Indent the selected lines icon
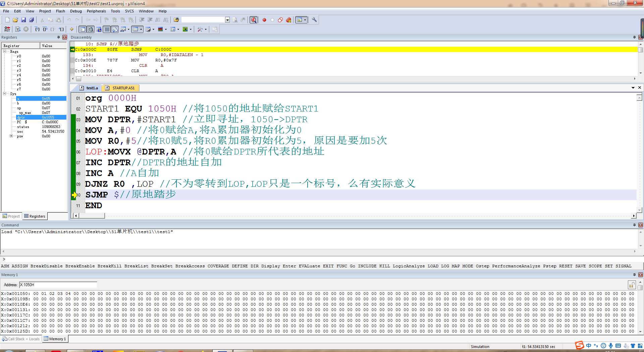 click(142, 20)
